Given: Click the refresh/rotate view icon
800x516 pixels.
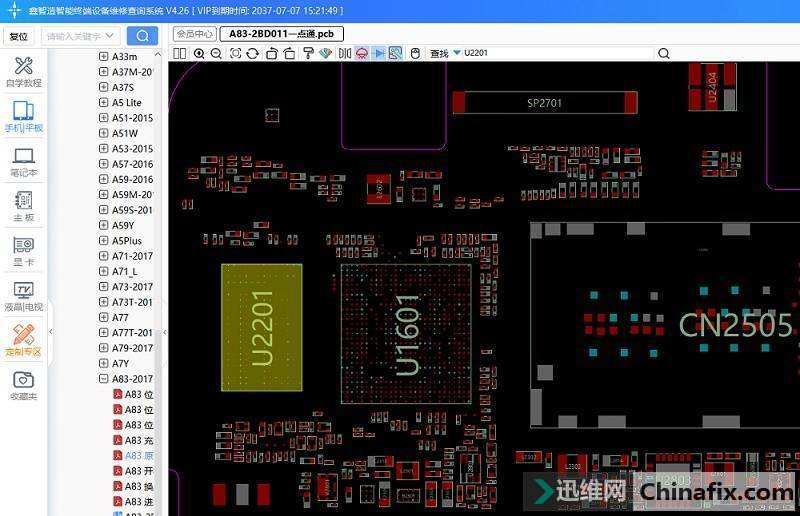Looking at the screenshot, I should (x=253, y=53).
